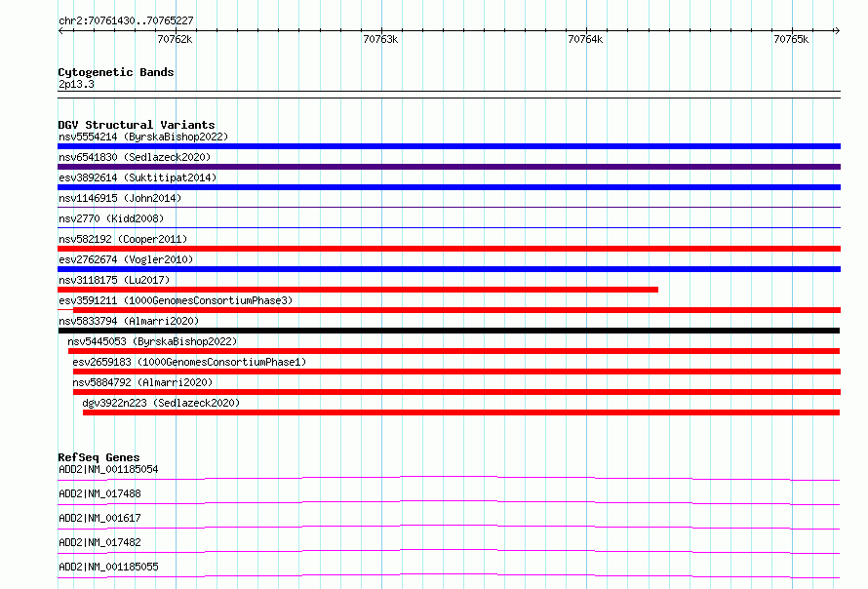Click the nsv1146915 (John2014) label
Viewport: 868px width, 589px height.
[x=120, y=198]
